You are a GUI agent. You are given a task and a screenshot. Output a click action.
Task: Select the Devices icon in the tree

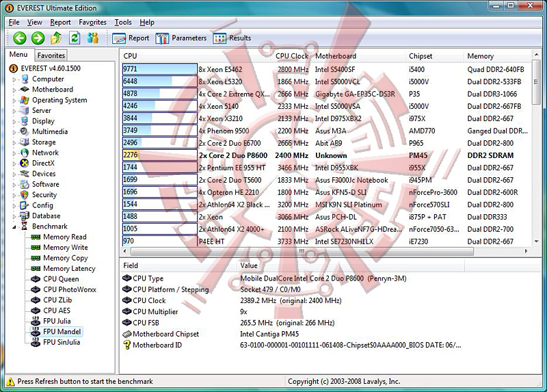click(25, 174)
